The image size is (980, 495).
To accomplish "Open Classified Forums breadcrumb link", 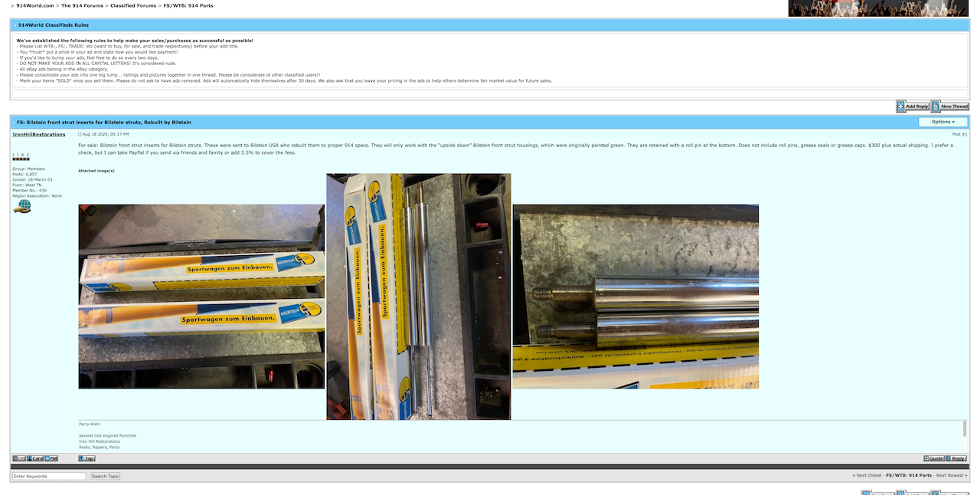I will [x=134, y=5].
